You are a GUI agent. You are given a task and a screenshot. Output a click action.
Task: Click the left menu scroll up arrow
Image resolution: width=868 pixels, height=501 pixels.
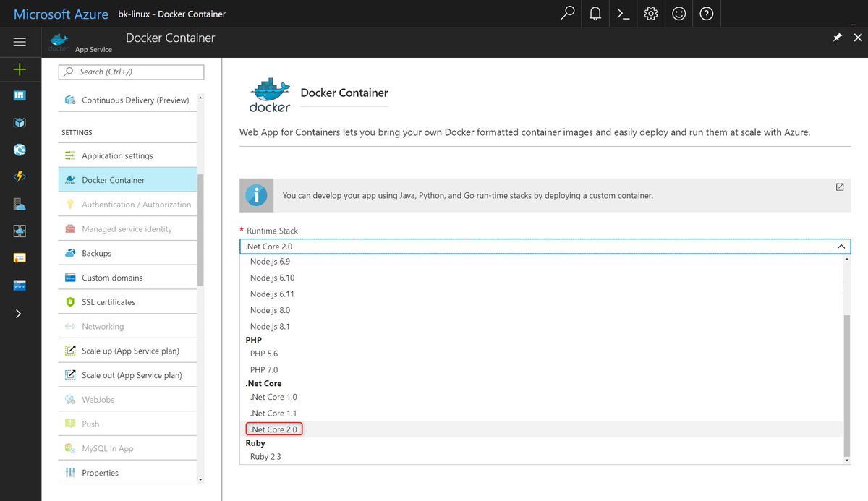[201, 97]
